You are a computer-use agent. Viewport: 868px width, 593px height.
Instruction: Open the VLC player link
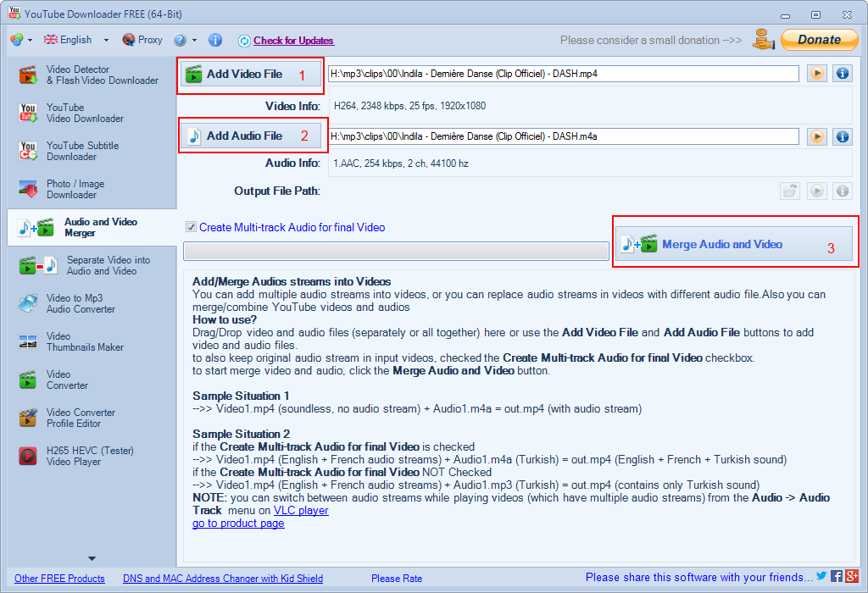(x=301, y=511)
